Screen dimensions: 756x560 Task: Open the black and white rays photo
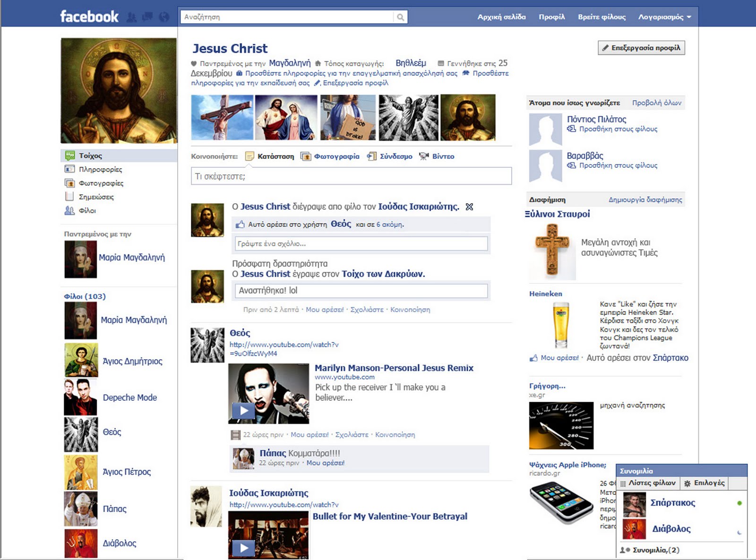click(x=409, y=117)
